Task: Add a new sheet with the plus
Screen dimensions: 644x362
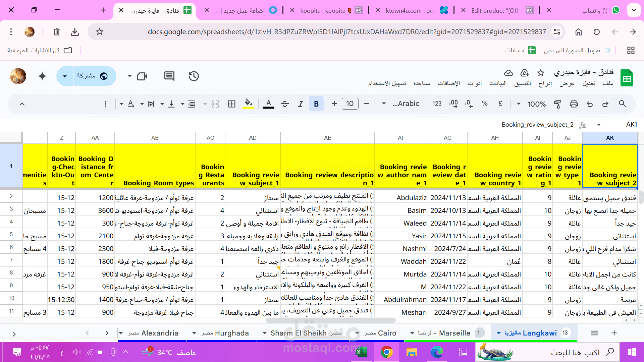Action: point(614,333)
